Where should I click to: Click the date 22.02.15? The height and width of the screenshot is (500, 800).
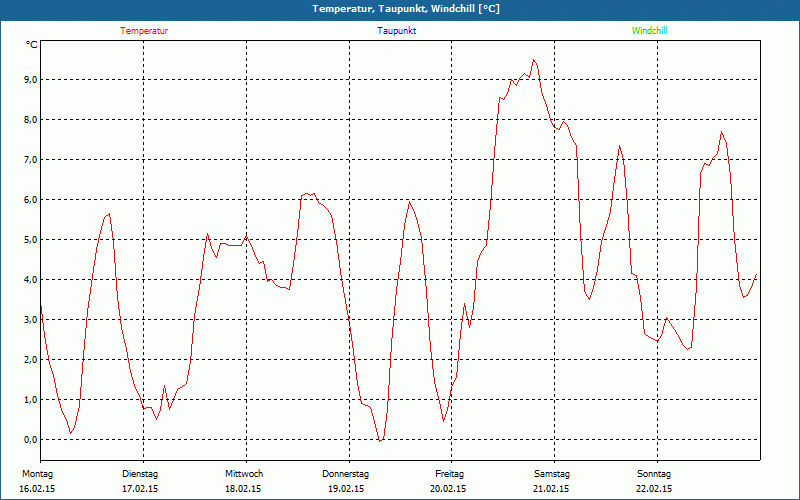click(654, 489)
